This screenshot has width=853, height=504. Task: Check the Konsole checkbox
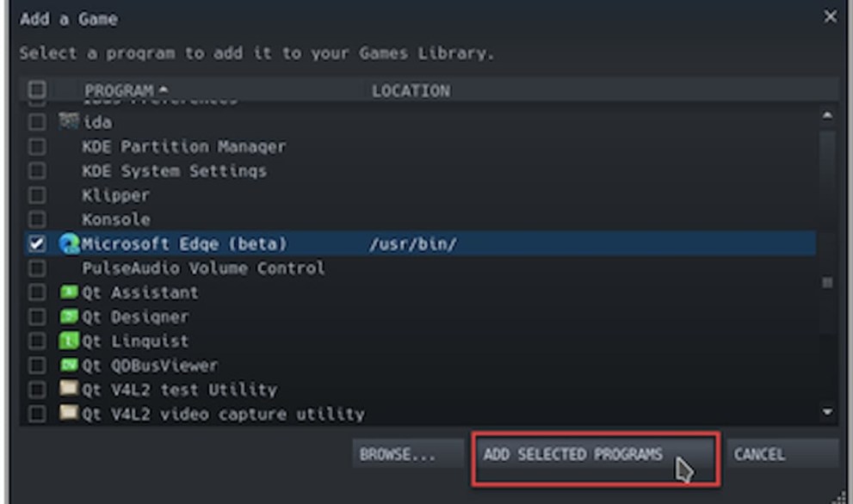pyautogui.click(x=36, y=219)
